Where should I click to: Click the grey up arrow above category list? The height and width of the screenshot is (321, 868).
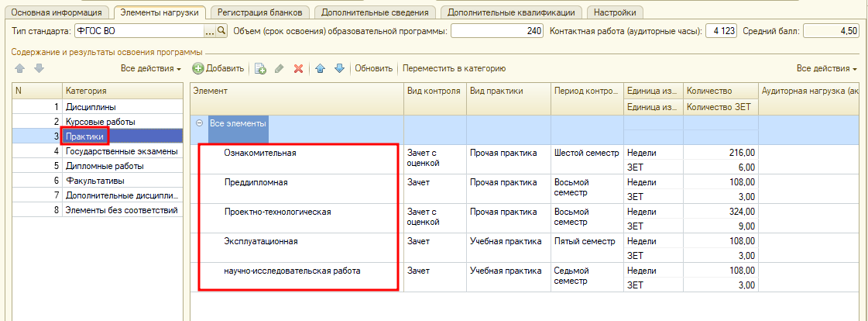click(x=20, y=68)
